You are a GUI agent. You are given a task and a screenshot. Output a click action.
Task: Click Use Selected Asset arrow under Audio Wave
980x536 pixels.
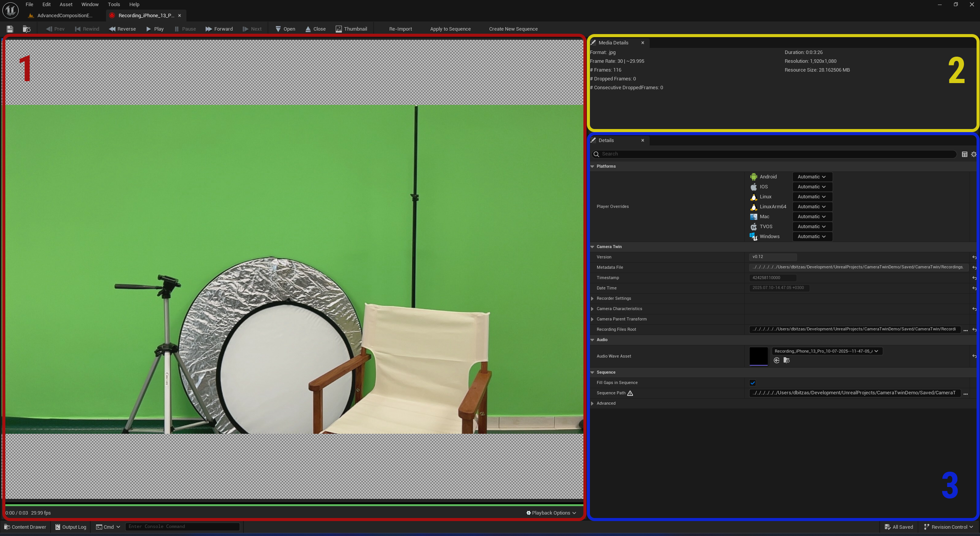point(776,360)
